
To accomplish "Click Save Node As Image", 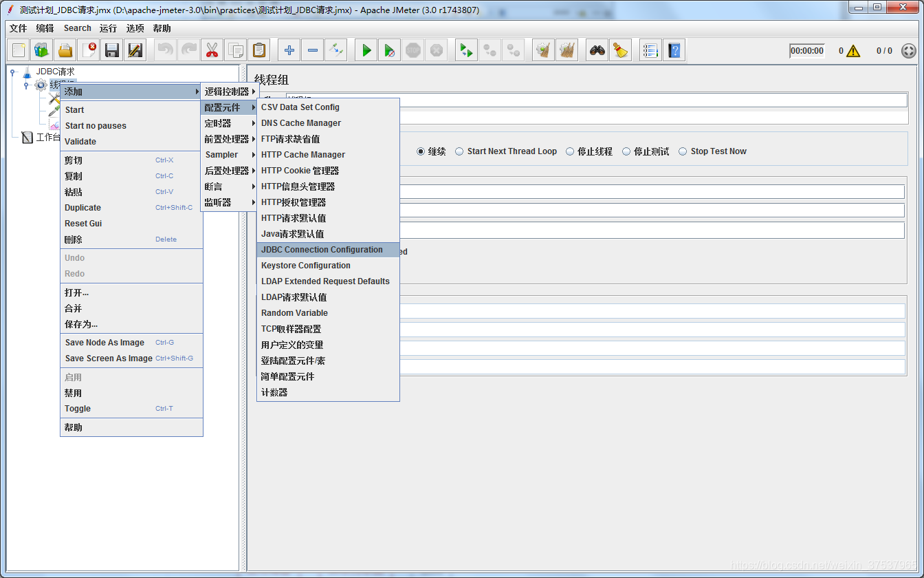I will 131,343.
